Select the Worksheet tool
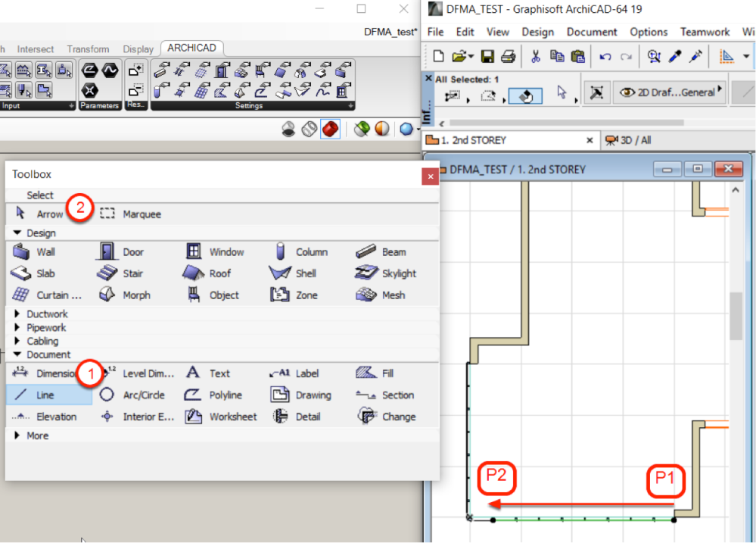Viewport: 756px width, 543px height. pyautogui.click(x=221, y=417)
